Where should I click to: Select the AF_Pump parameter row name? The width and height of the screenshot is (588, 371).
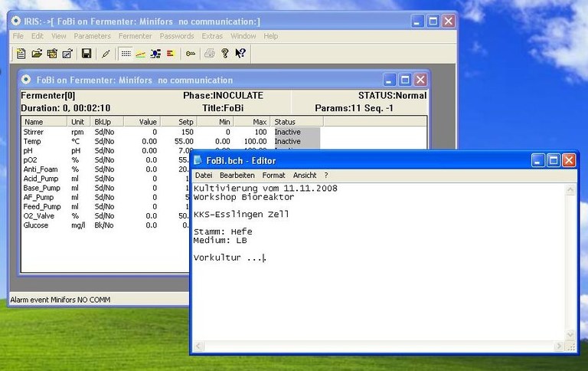click(38, 198)
